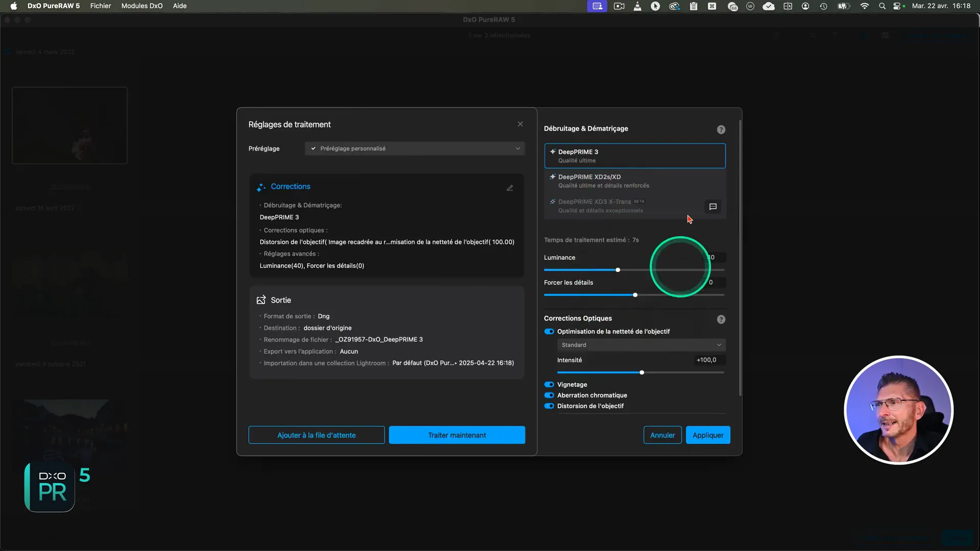The height and width of the screenshot is (551, 980).
Task: Click the "Dng" output format value
Action: pos(324,316)
